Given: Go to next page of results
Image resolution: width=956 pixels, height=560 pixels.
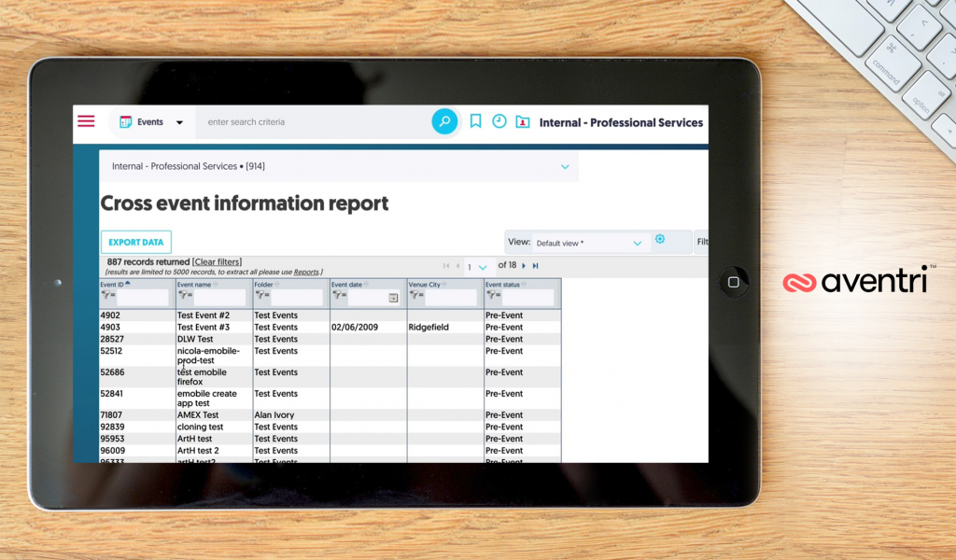Looking at the screenshot, I should coord(524,266).
